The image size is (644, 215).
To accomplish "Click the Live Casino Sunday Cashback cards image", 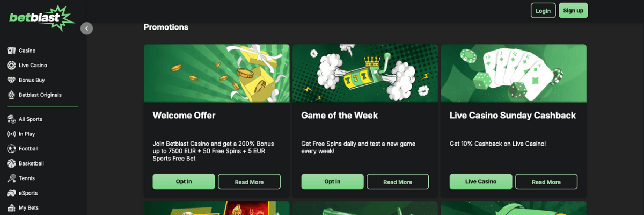I will (x=514, y=73).
